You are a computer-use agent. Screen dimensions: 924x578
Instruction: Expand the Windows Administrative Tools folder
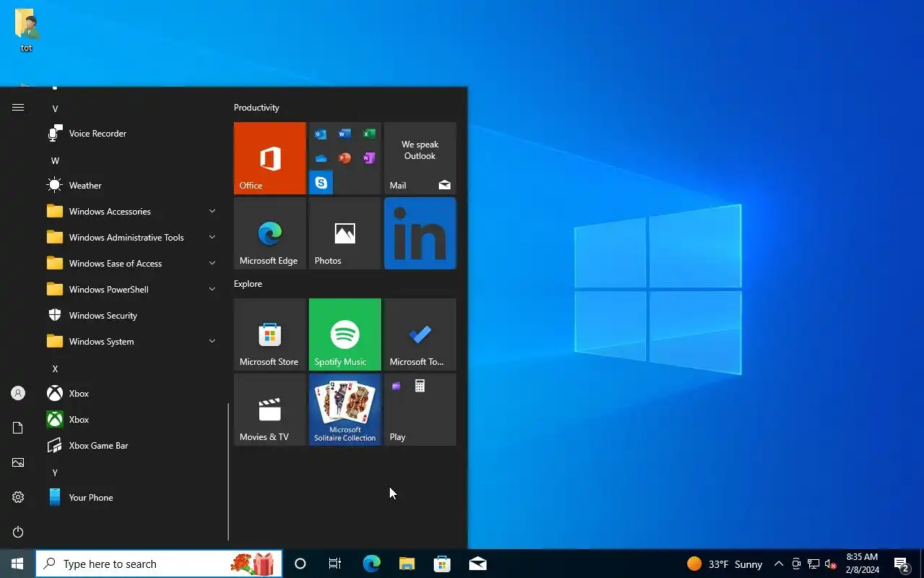133,238
